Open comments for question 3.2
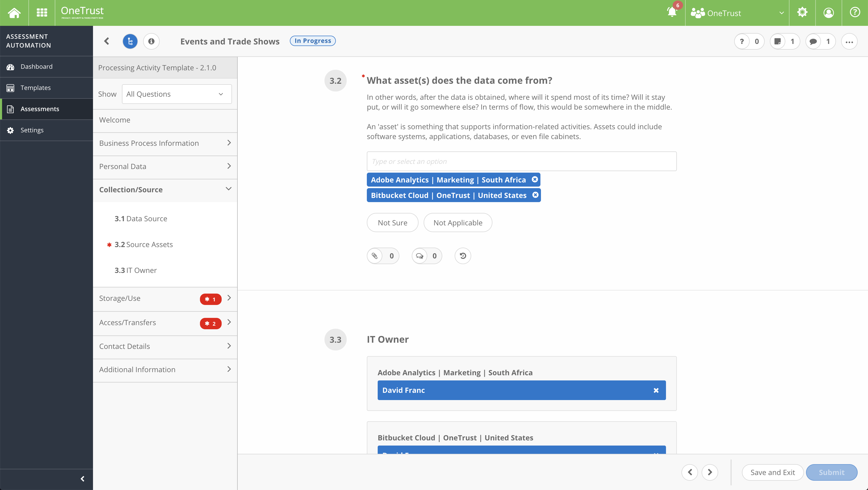868x490 pixels. pyautogui.click(x=427, y=256)
